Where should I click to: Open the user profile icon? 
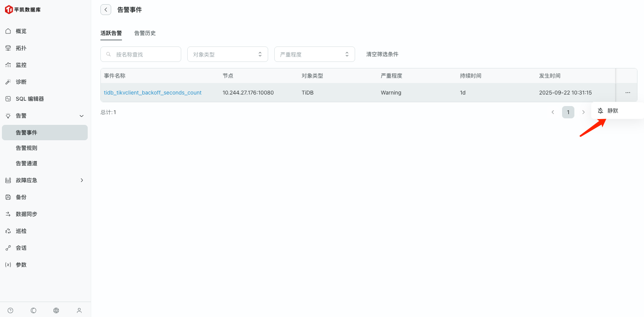pyautogui.click(x=79, y=310)
